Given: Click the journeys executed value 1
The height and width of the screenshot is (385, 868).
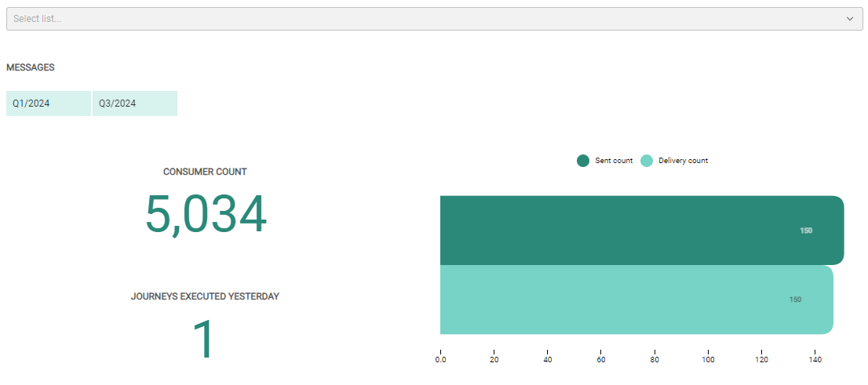Looking at the screenshot, I should (x=204, y=340).
